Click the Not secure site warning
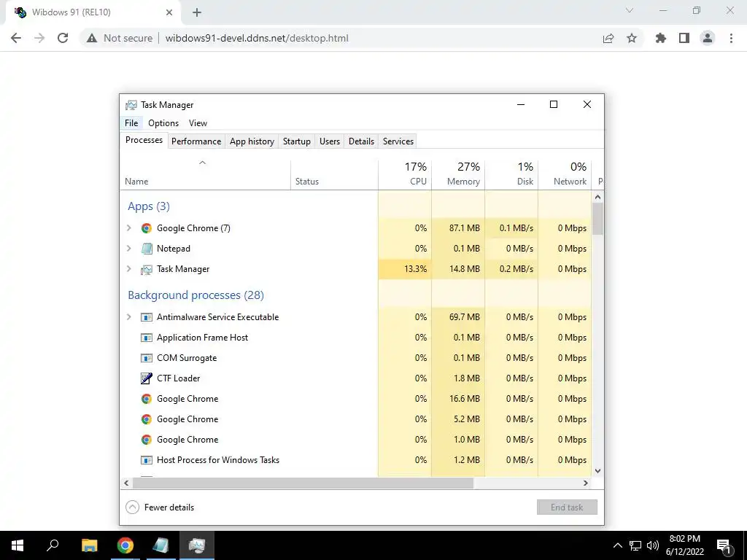 click(x=120, y=38)
